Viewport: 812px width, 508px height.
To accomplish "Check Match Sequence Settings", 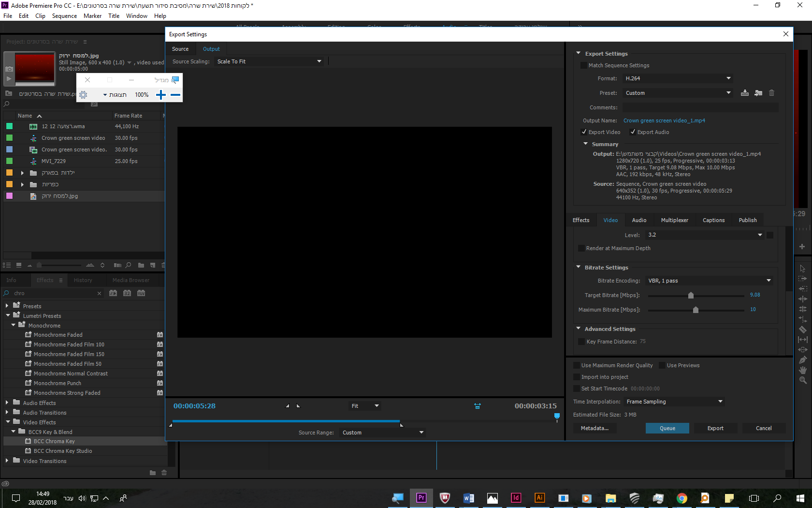I will tap(584, 65).
